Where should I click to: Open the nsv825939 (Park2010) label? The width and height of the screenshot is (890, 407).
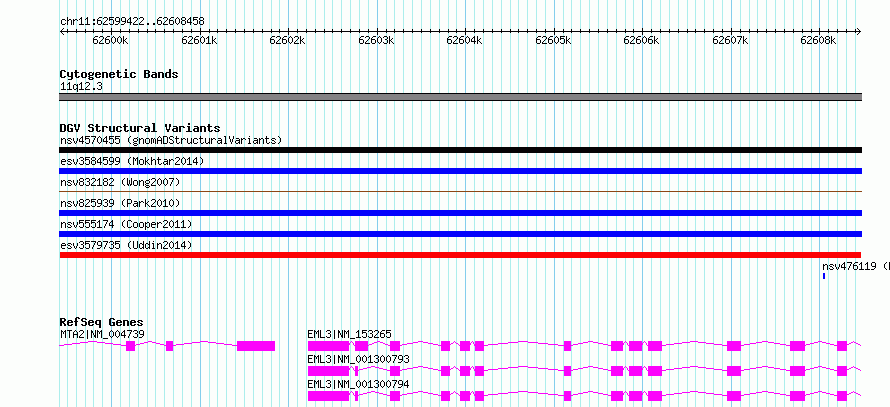click(x=120, y=203)
